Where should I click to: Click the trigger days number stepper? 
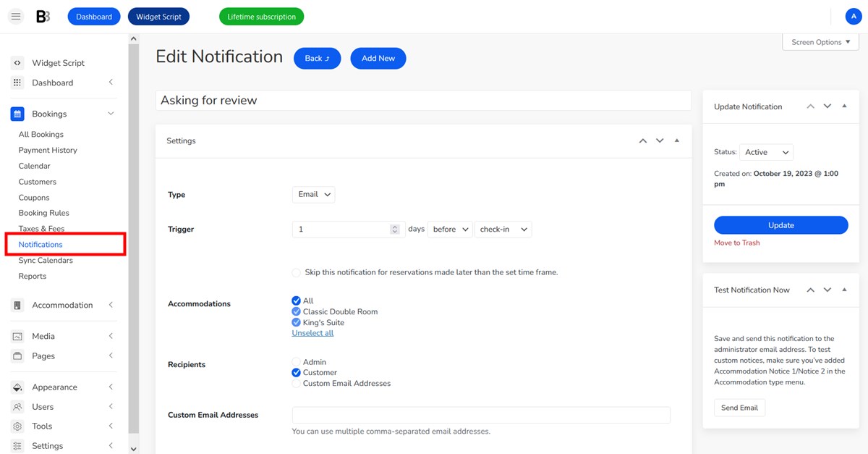point(394,230)
